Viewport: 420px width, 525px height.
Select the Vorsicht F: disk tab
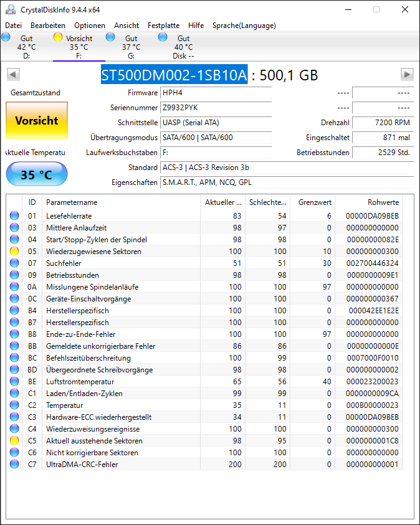click(x=79, y=47)
